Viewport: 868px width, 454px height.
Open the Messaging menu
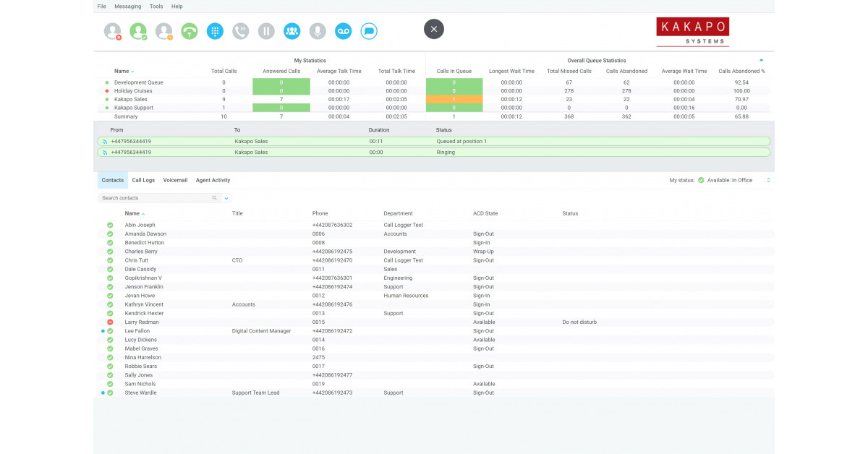coord(127,6)
